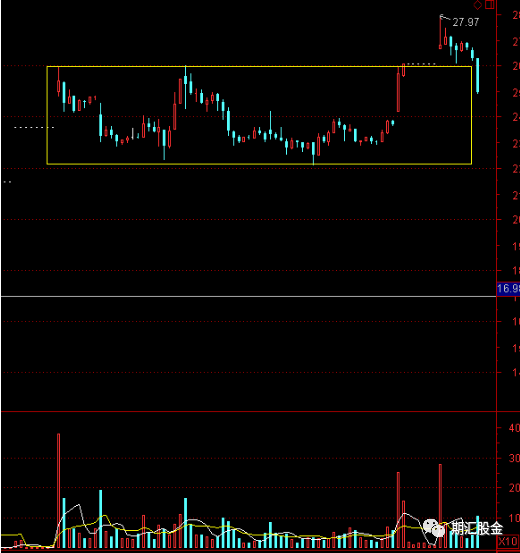The image size is (520, 553).
Task: Click the lowest cyan candle touching box bottom
Action: 313,152
